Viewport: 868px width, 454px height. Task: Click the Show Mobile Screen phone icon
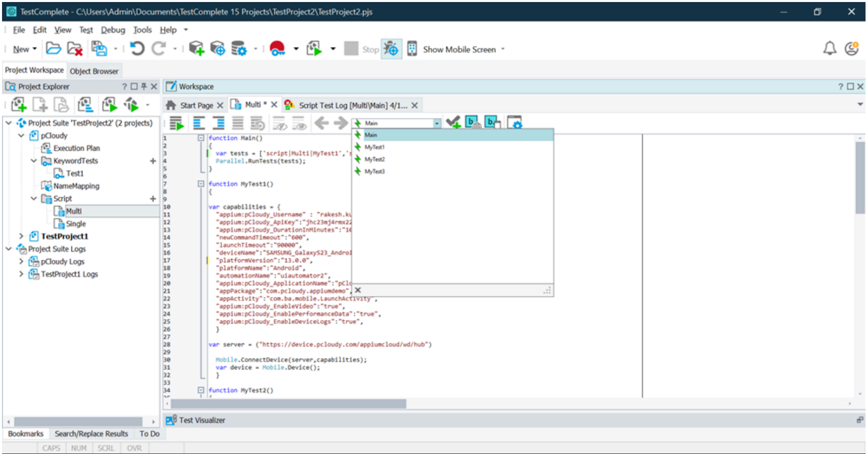pyautogui.click(x=412, y=49)
